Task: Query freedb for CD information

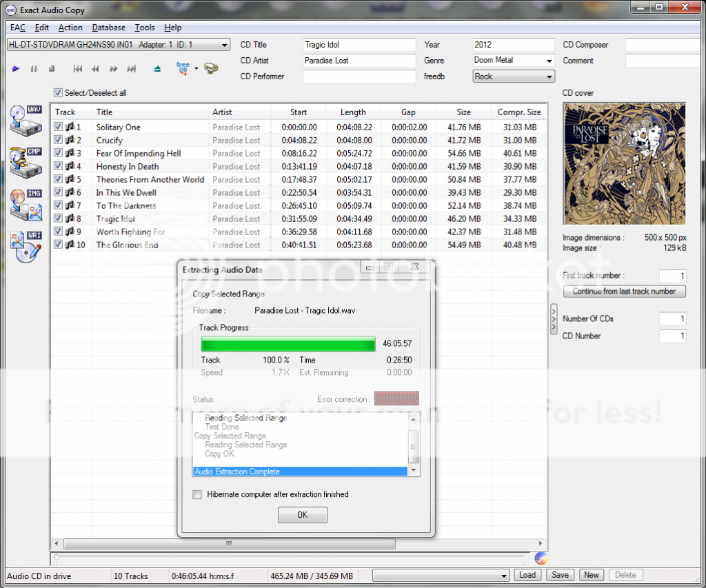Action: [183, 68]
